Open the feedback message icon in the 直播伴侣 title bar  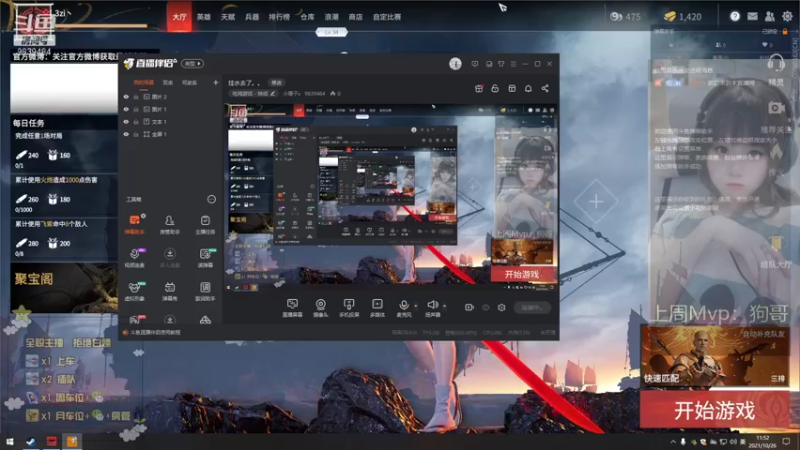(475, 64)
